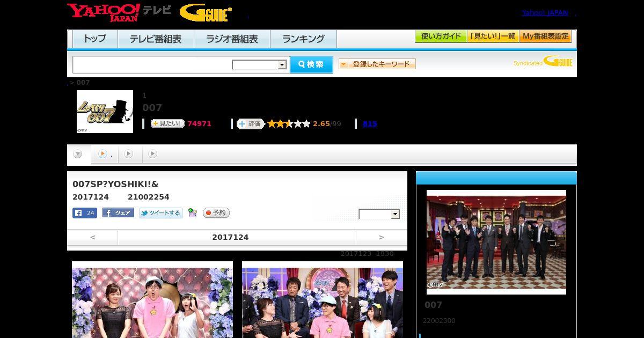The width and height of the screenshot is (644, 338).
Task: Click the add-to-calendar icon
Action: [x=193, y=213]
